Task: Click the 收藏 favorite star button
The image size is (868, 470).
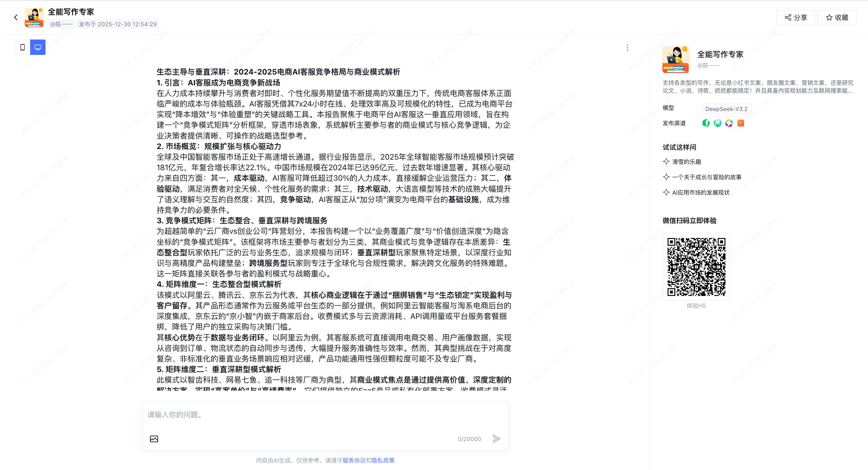Action: (837, 17)
